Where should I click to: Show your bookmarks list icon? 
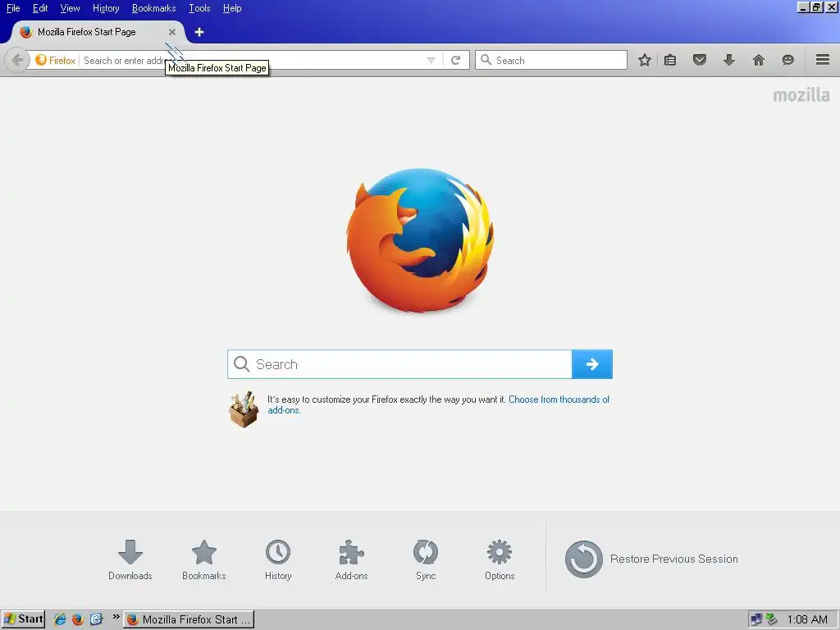click(x=669, y=60)
